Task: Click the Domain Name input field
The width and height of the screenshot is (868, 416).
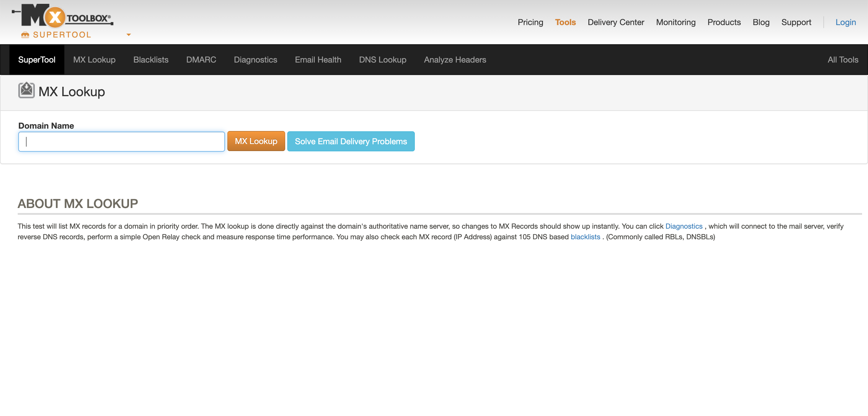Action: pos(121,141)
